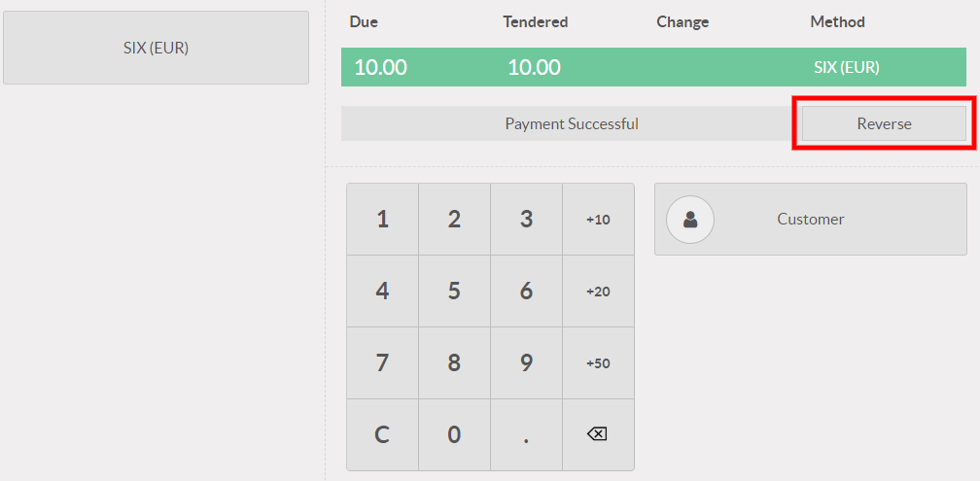The width and height of the screenshot is (980, 481).
Task: Open the Customer selection button
Action: tap(811, 220)
